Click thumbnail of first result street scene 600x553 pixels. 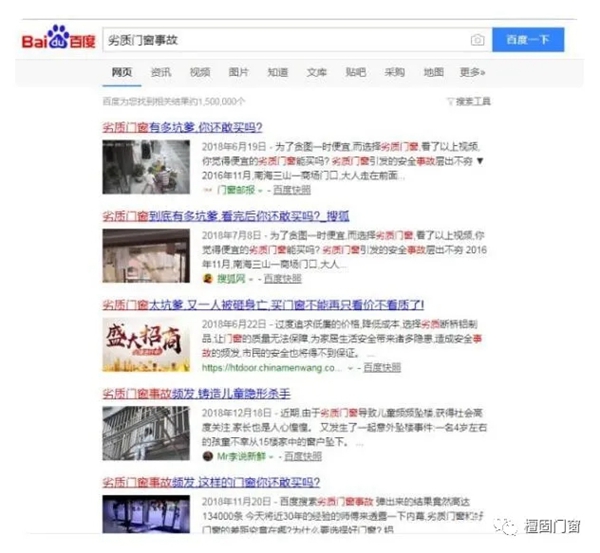[146, 167]
